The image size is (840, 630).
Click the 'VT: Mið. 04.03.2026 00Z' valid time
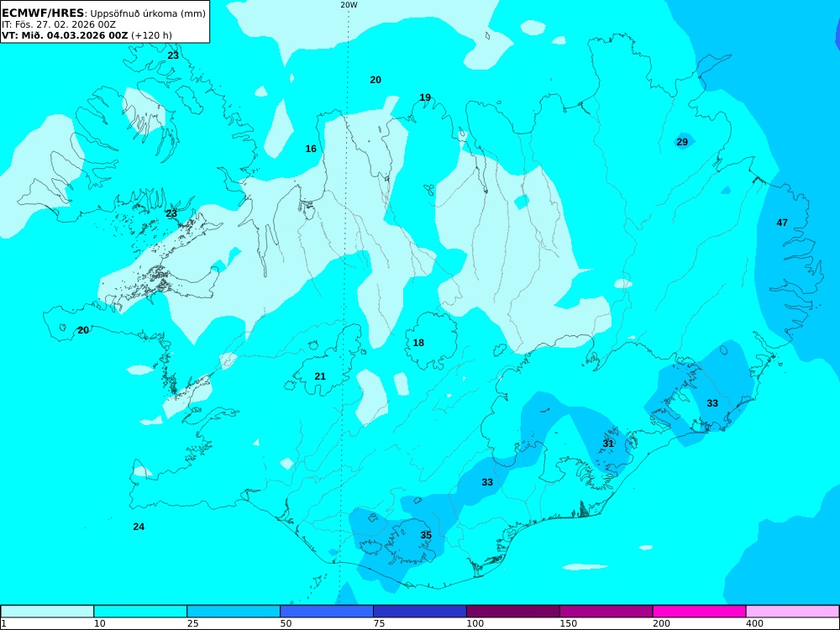(65, 35)
